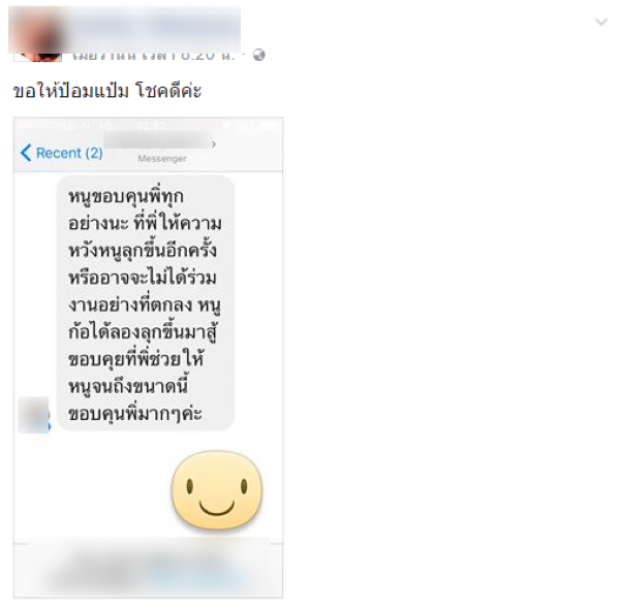Focus the blurred message composer bar
This screenshot has width=620, height=612.
click(148, 569)
